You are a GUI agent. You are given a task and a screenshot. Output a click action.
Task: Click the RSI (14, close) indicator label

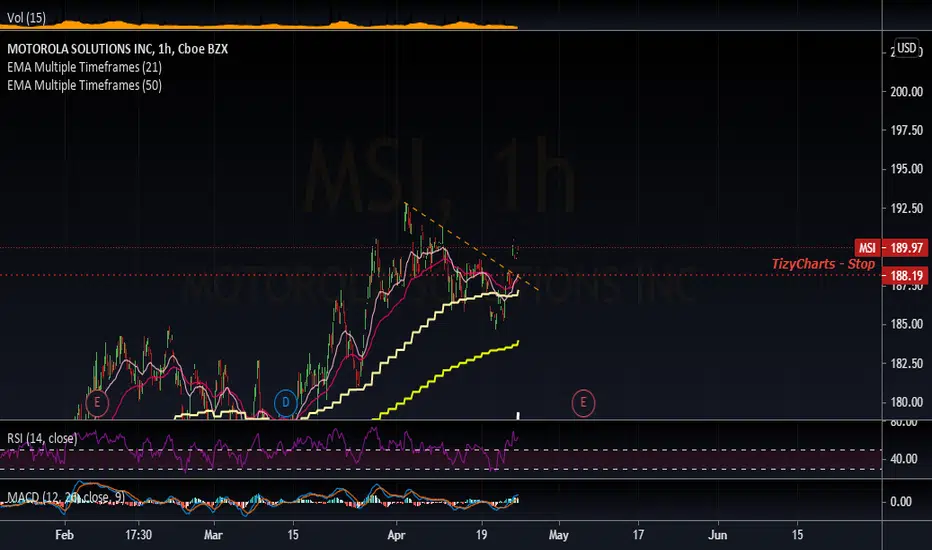point(42,438)
